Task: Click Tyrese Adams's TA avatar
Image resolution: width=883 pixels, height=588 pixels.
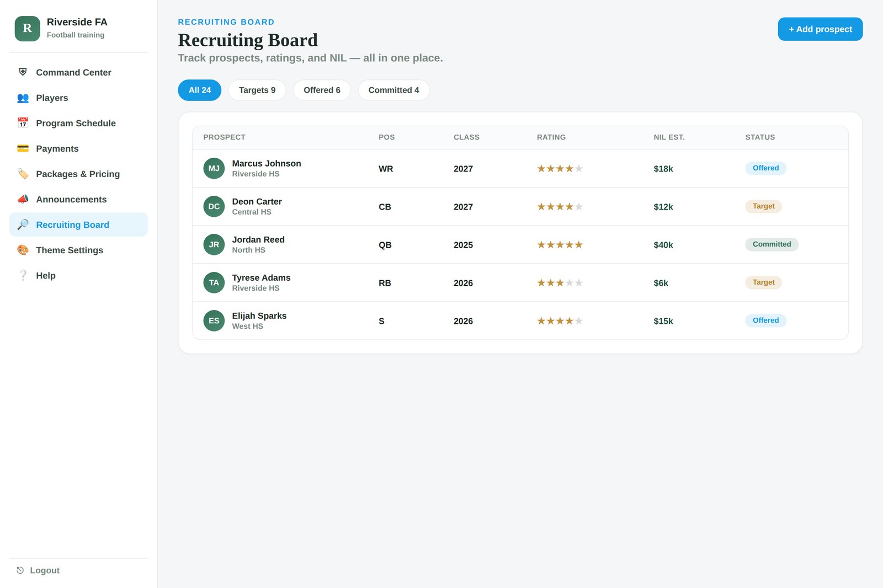Action: pyautogui.click(x=214, y=282)
